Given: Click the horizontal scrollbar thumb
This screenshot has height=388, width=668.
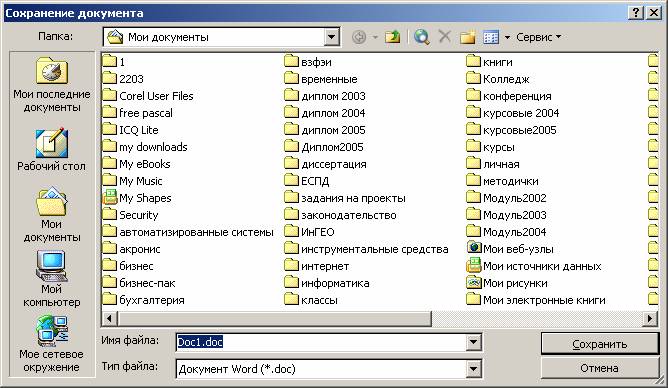Looking at the screenshot, I should (274, 318).
